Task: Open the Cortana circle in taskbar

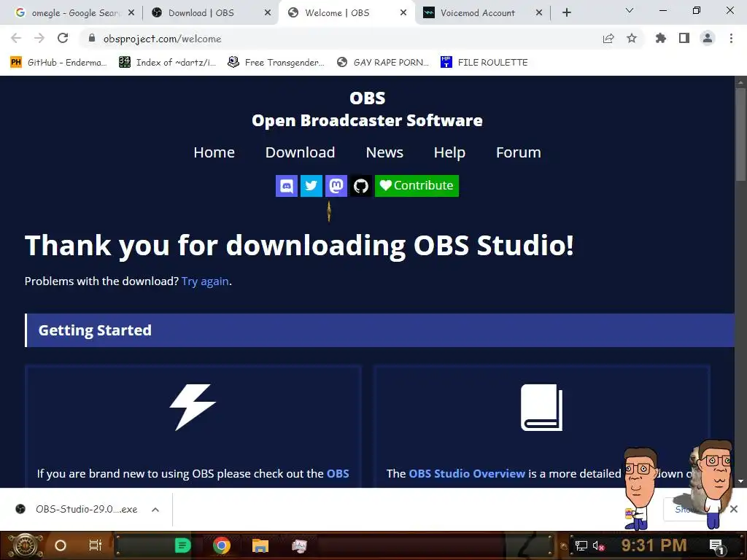Action: (61, 545)
